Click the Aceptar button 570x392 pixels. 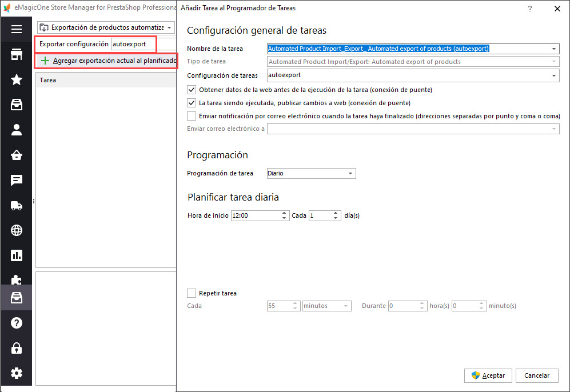click(x=488, y=375)
